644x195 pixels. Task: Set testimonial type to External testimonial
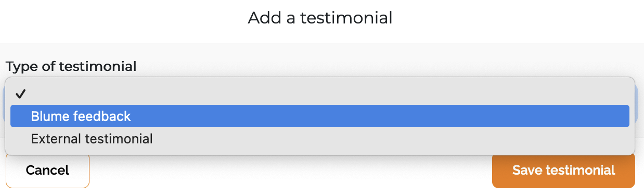(x=319, y=139)
